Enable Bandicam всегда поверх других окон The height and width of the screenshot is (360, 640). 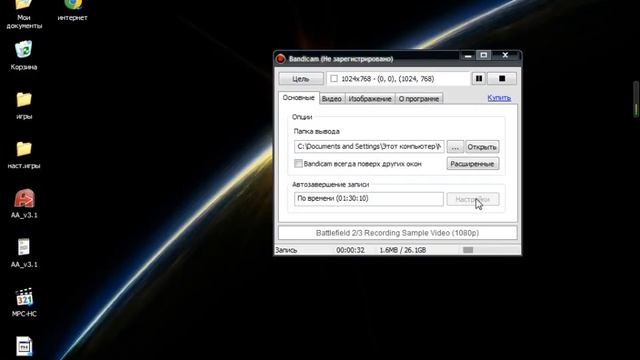point(298,164)
